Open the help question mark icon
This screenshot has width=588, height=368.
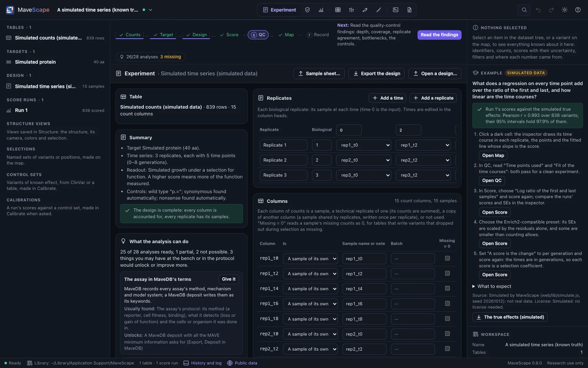578,10
